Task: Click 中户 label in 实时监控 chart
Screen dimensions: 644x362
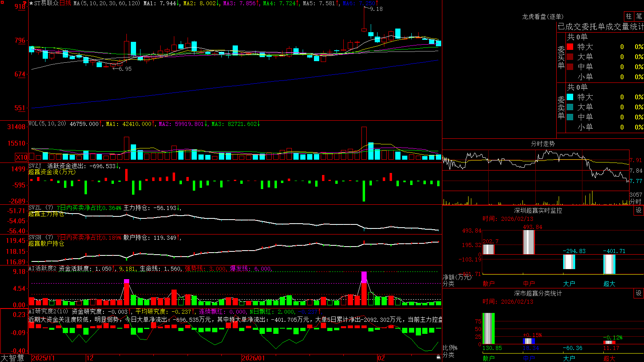Action: (x=528, y=284)
